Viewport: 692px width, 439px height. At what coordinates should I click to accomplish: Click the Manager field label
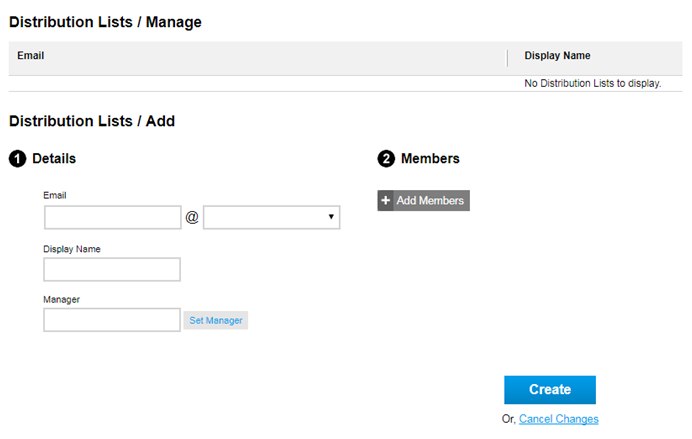(61, 299)
